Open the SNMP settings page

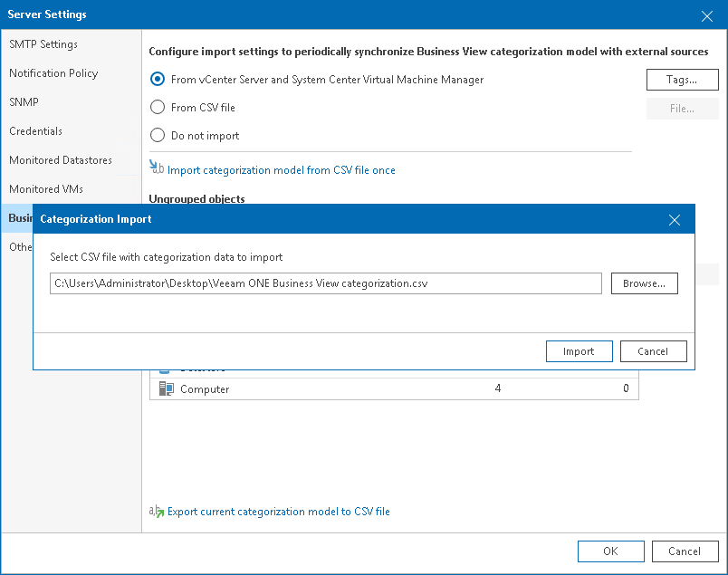click(x=24, y=102)
